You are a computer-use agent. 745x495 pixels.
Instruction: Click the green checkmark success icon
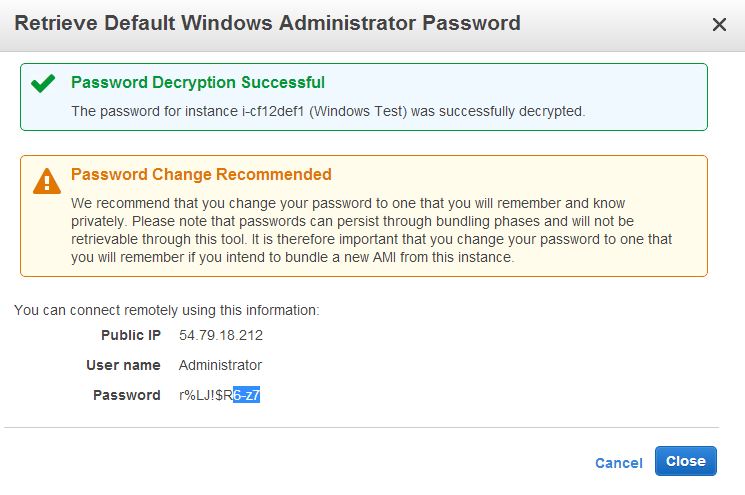pos(43,83)
